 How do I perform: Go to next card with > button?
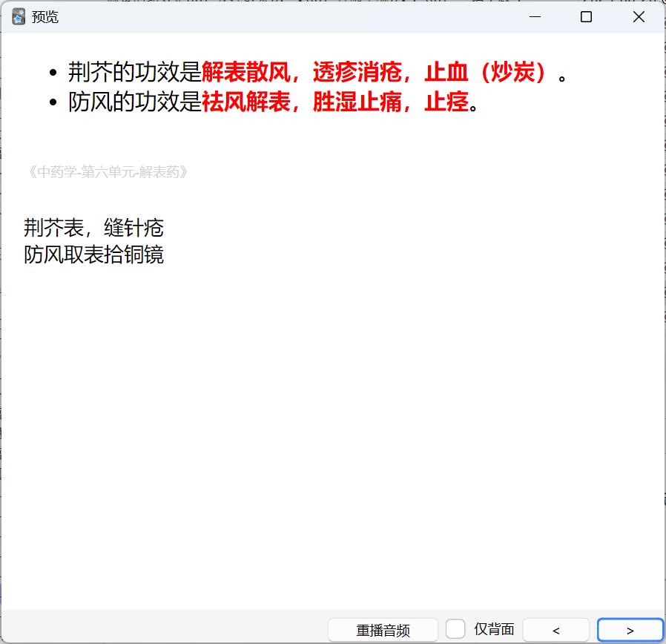[x=630, y=630]
